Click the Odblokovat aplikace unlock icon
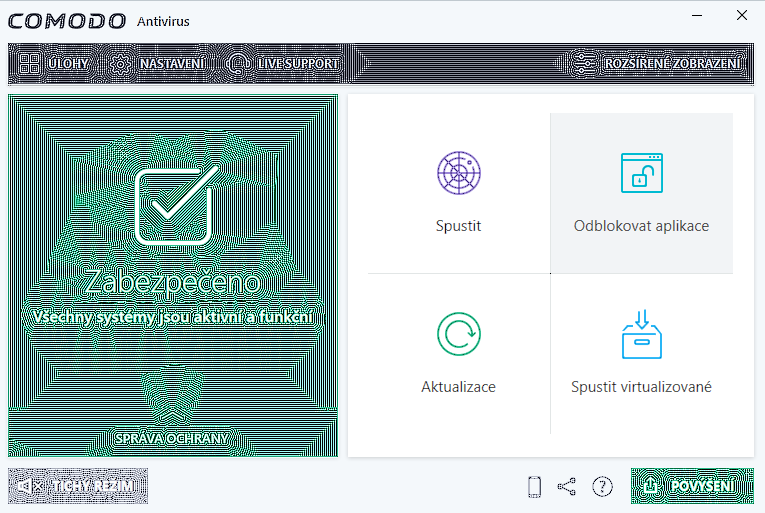Image resolution: width=765 pixels, height=513 pixels. click(x=642, y=173)
